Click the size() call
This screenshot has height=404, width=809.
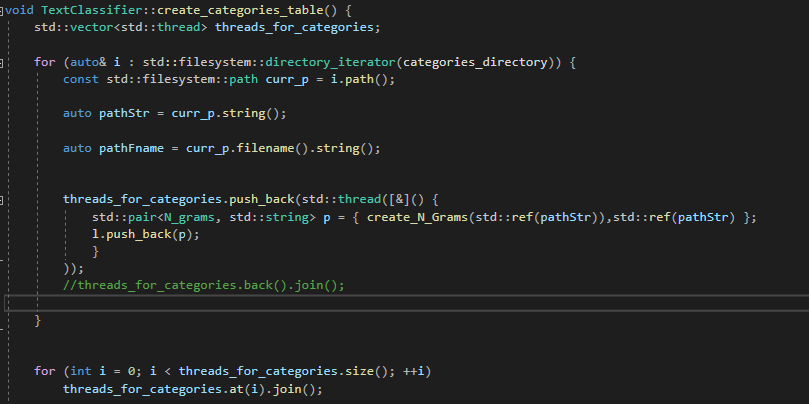click(x=366, y=371)
